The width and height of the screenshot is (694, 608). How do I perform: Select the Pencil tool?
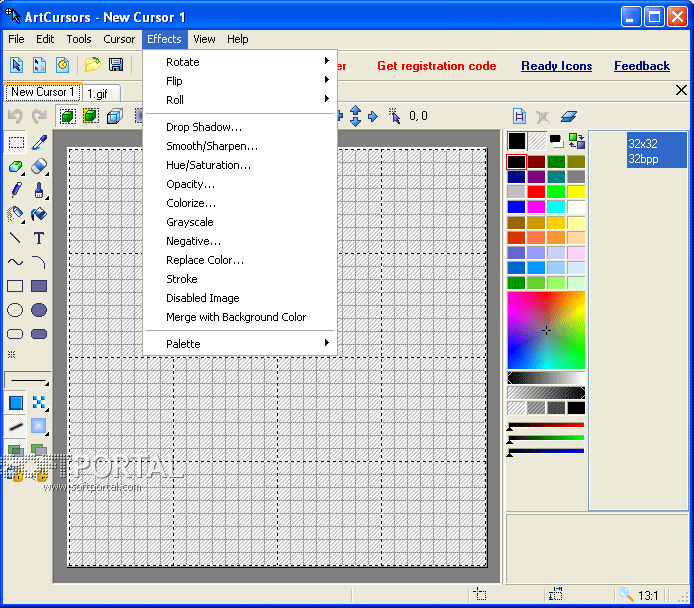(x=16, y=190)
